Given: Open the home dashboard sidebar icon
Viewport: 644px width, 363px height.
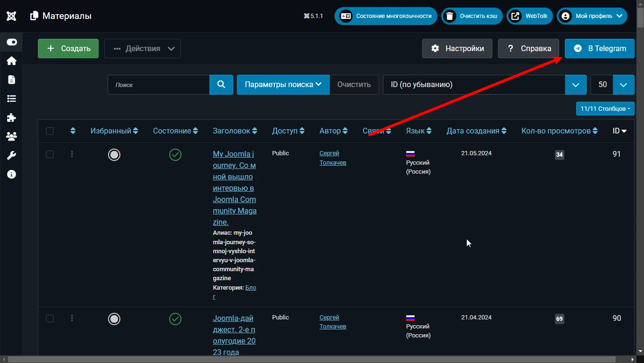Looking at the screenshot, I should coord(11,61).
